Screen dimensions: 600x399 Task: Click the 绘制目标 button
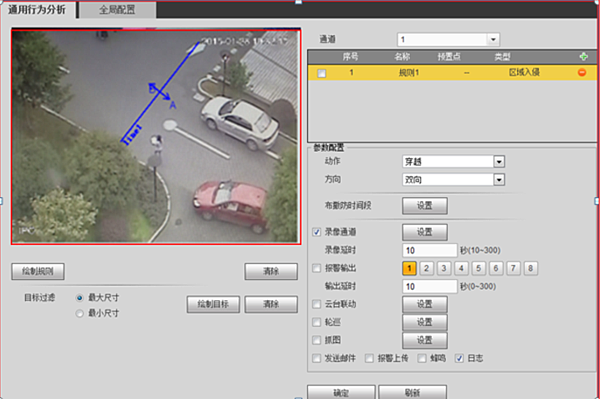coord(214,304)
